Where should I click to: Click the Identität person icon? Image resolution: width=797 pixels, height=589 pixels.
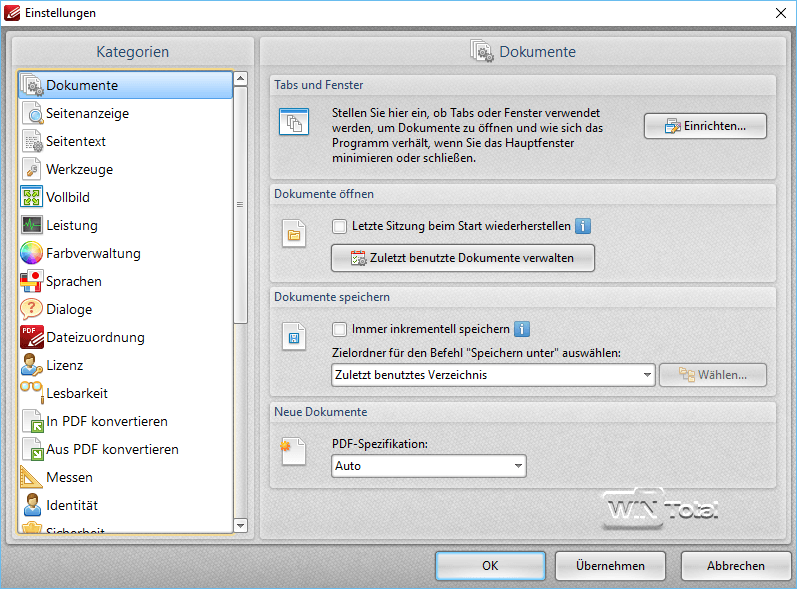(32, 505)
